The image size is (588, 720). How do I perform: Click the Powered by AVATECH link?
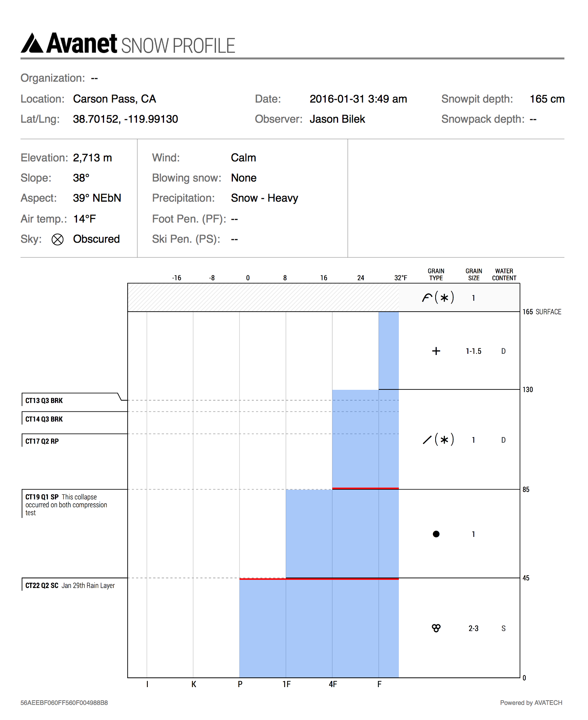(531, 703)
